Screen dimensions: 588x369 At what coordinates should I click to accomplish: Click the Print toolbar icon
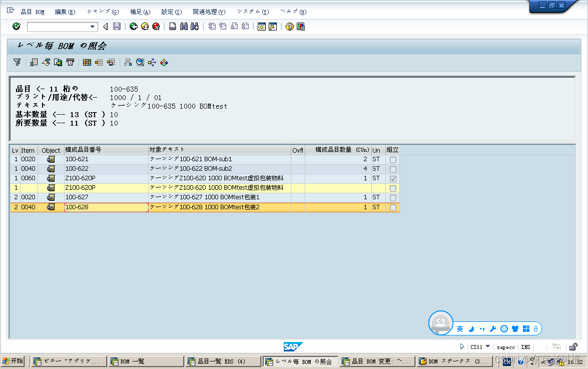pyautogui.click(x=173, y=26)
